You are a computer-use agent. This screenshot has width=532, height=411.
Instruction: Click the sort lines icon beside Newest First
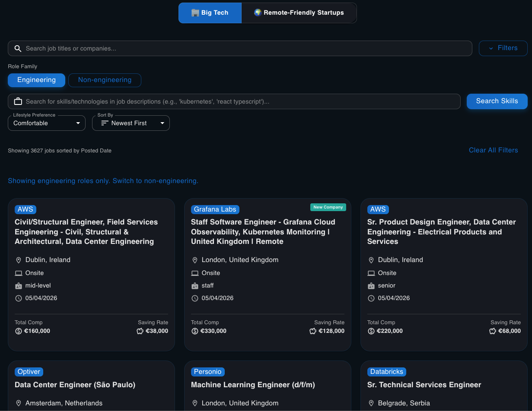104,123
